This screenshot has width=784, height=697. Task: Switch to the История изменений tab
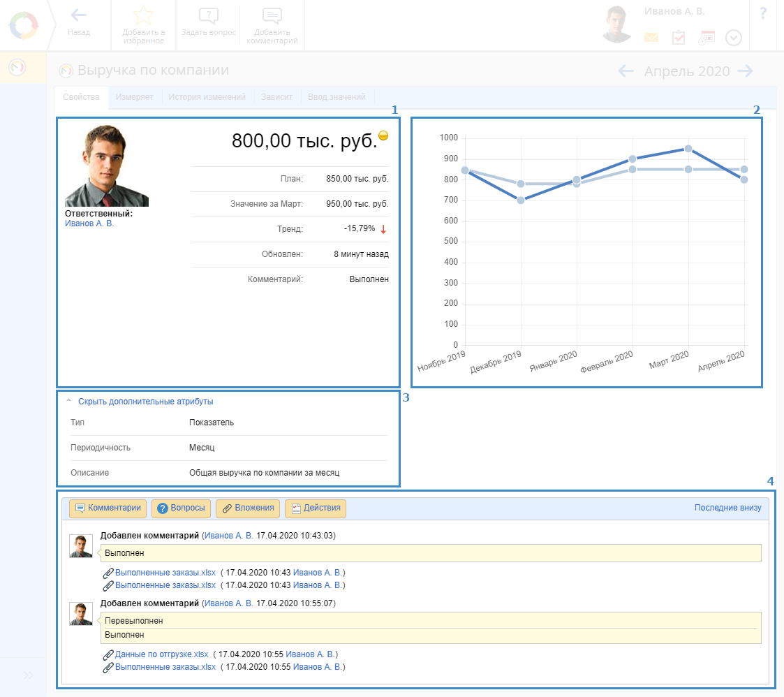(207, 97)
